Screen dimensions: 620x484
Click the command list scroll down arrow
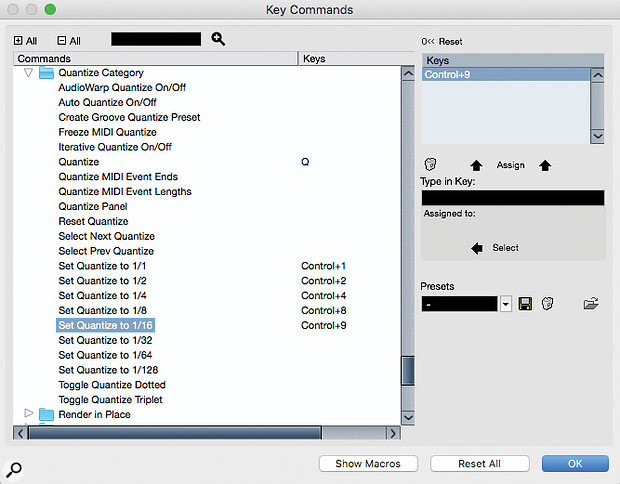(408, 417)
